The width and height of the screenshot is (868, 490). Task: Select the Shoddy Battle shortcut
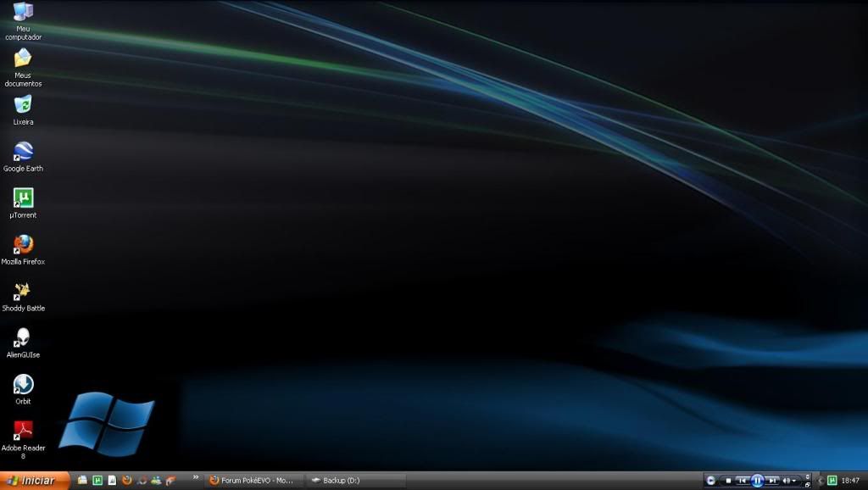pyautogui.click(x=23, y=292)
